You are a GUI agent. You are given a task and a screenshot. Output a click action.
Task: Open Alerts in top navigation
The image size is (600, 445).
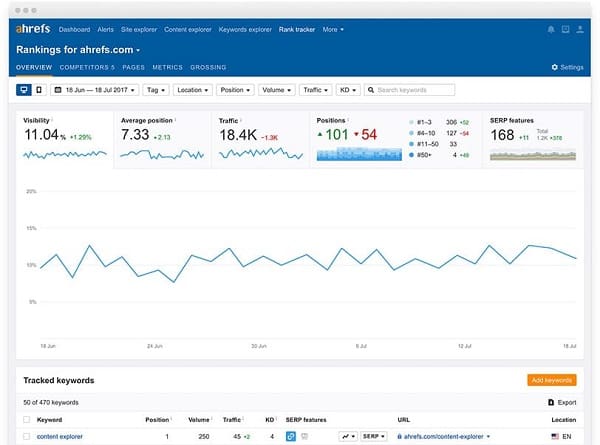coord(105,29)
